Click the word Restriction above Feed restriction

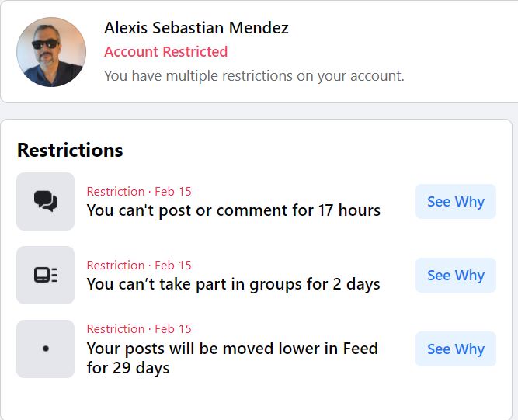115,329
